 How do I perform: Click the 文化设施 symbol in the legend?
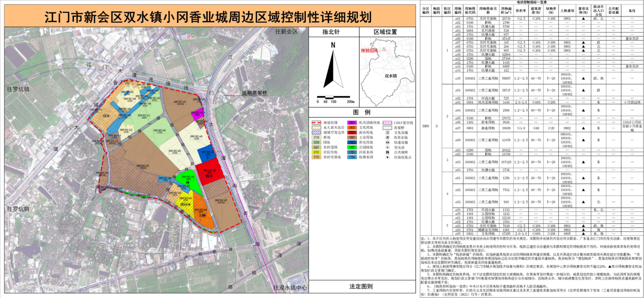tap(387, 132)
